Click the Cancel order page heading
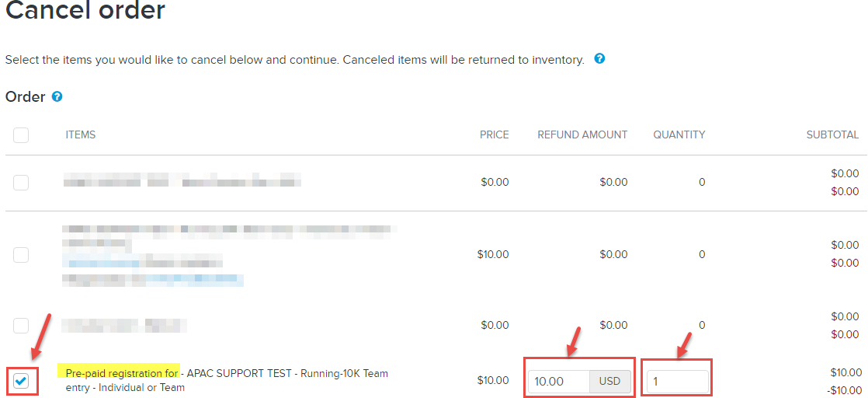Image resolution: width=868 pixels, height=398 pixels. (x=85, y=12)
